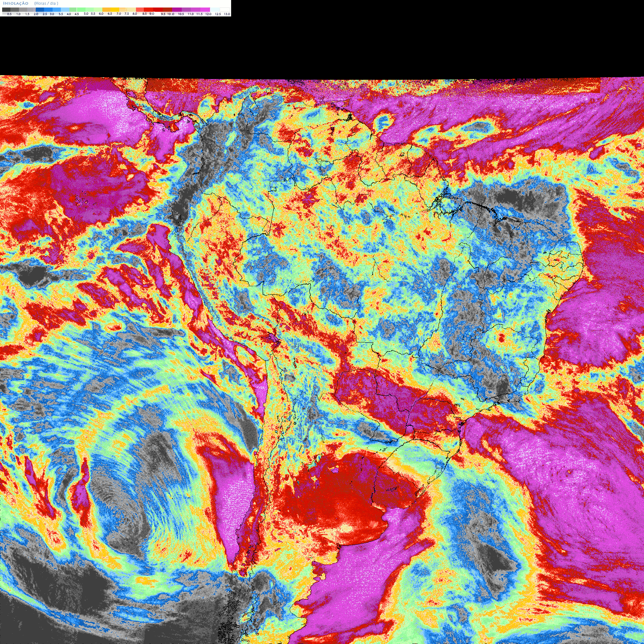Select the bright yellow legend swatch
Viewport: 644px width, 644px height.
(115, 10)
